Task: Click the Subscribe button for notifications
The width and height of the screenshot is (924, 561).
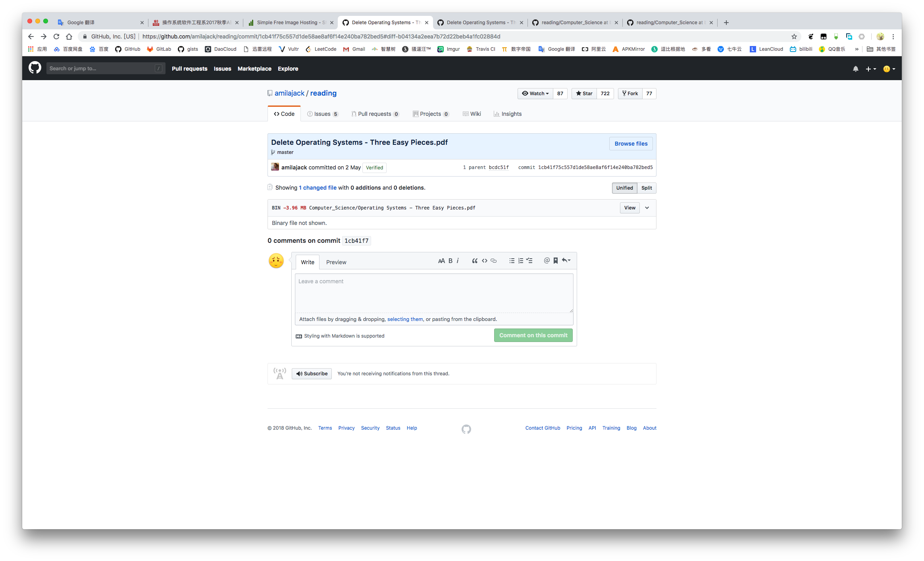Action: click(x=312, y=373)
